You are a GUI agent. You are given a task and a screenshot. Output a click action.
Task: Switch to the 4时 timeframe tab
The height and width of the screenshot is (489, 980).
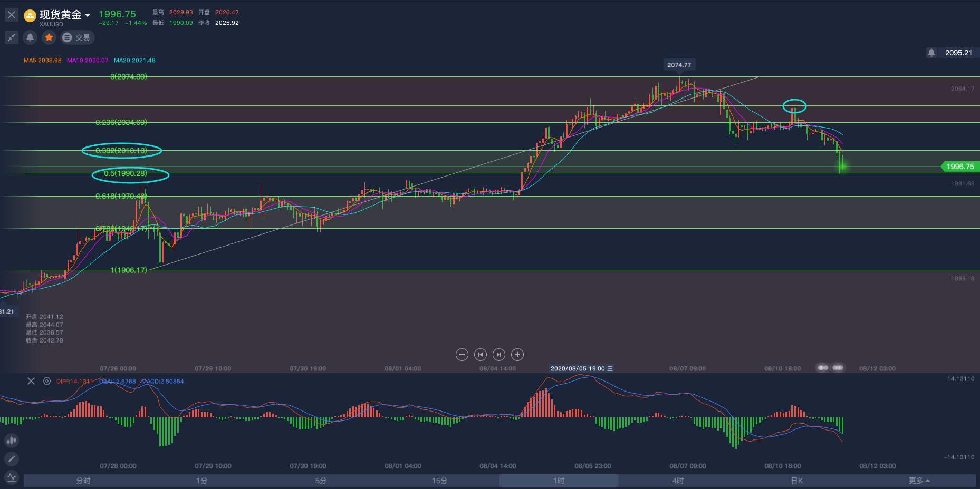tap(678, 481)
